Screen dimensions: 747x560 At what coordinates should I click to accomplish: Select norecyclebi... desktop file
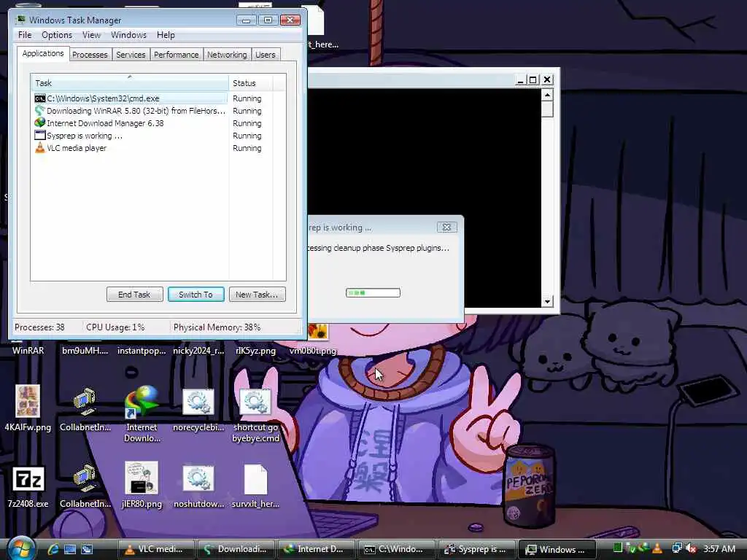(198, 408)
